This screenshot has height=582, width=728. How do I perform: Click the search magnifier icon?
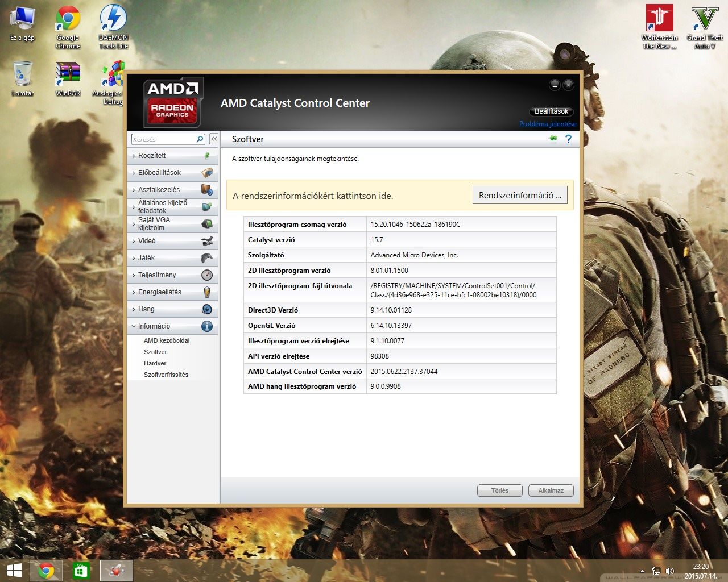point(200,139)
